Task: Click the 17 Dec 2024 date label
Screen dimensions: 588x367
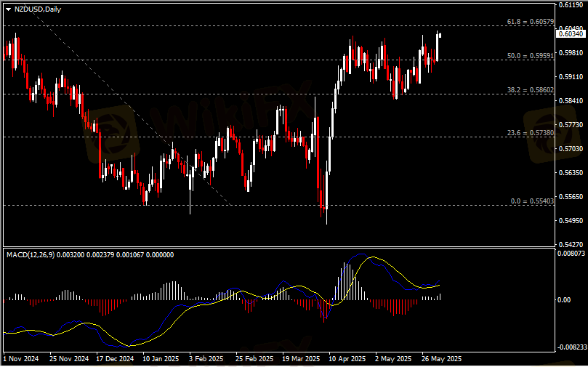Action: [x=115, y=359]
